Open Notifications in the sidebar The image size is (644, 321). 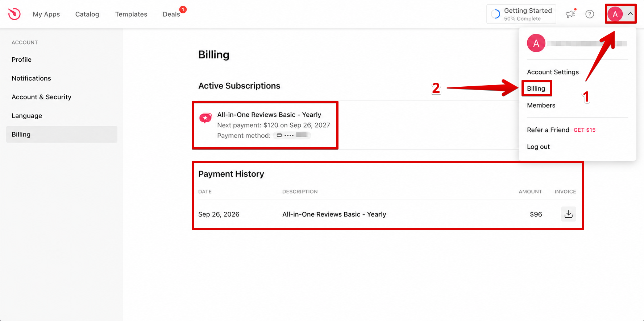(x=62, y=78)
